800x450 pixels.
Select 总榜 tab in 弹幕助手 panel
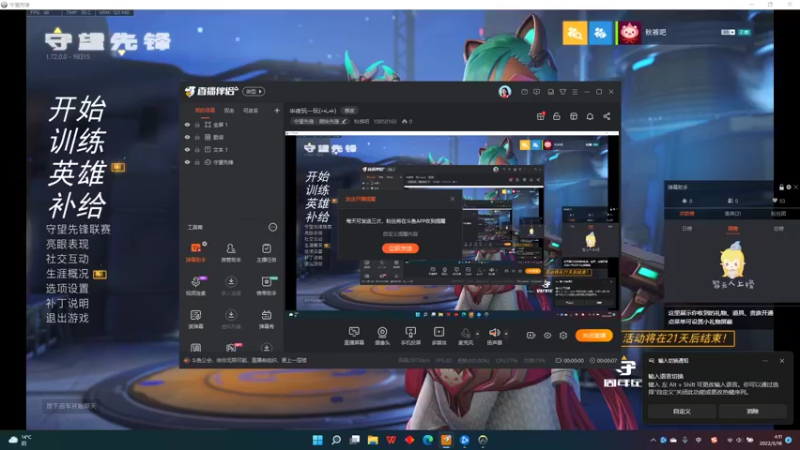click(778, 229)
